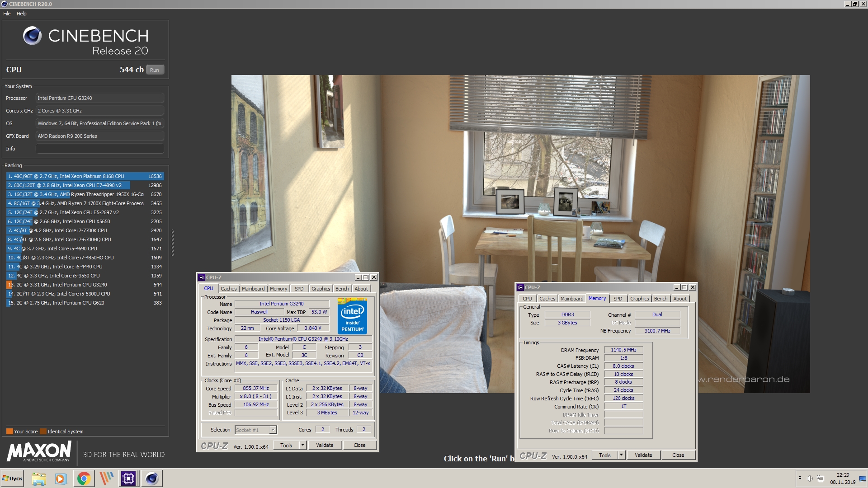Select ranking row AMD Ryzen Threadripper 1950X

click(85, 194)
